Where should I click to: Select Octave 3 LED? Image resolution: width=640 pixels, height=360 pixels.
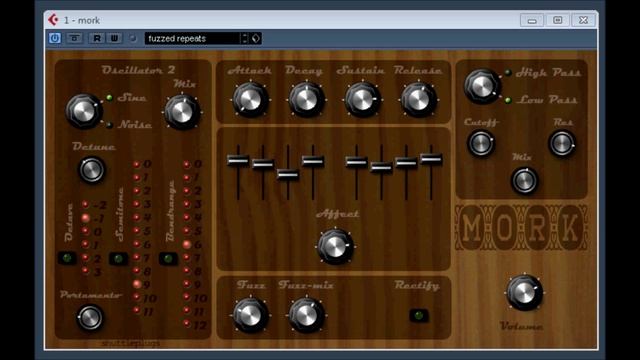85,271
